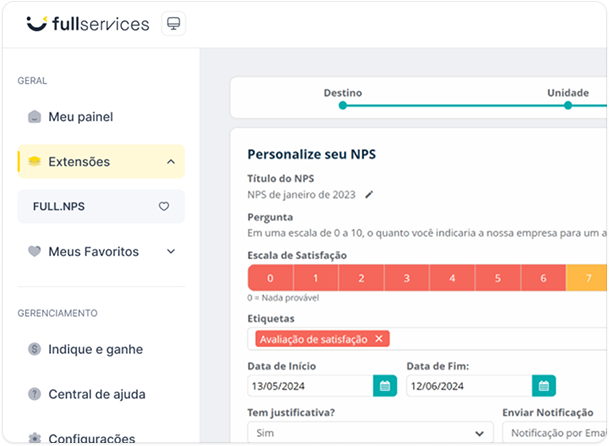
Task: Click the Destino step in progress tracker
Action: click(342, 104)
